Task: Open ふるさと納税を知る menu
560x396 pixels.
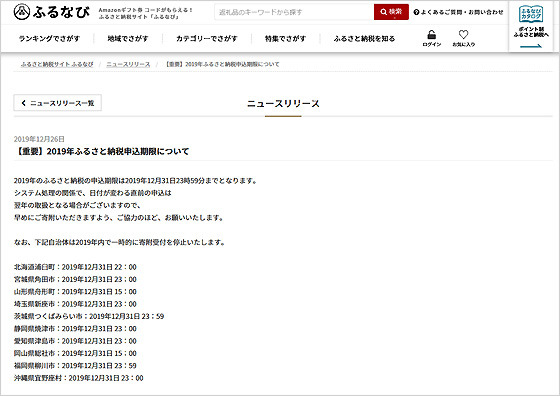Action: (x=364, y=39)
